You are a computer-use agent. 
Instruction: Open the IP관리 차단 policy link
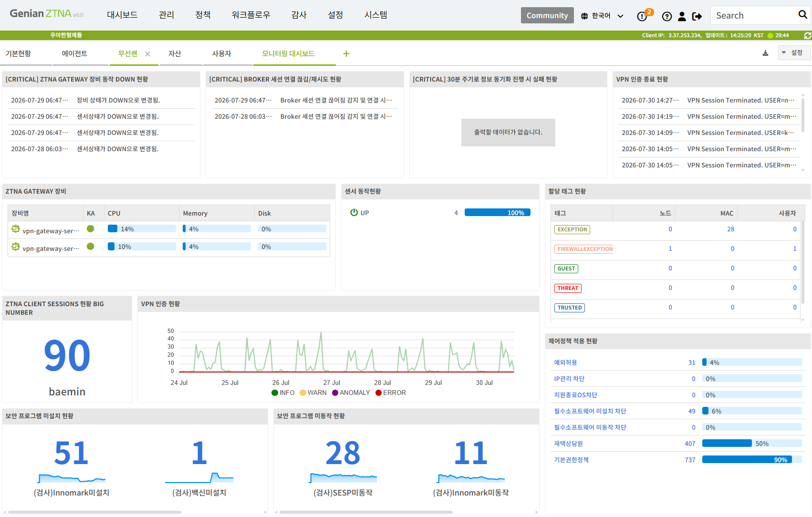569,379
